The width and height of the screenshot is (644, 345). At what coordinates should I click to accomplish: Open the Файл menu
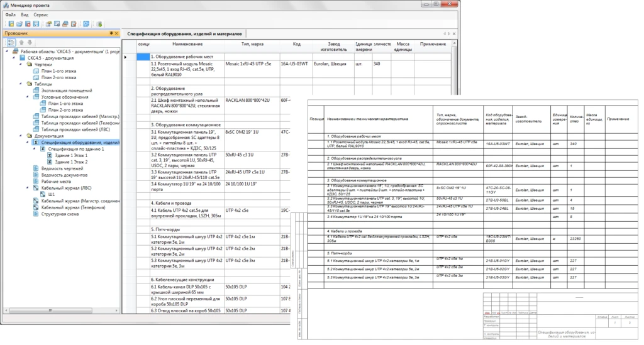pos(11,13)
